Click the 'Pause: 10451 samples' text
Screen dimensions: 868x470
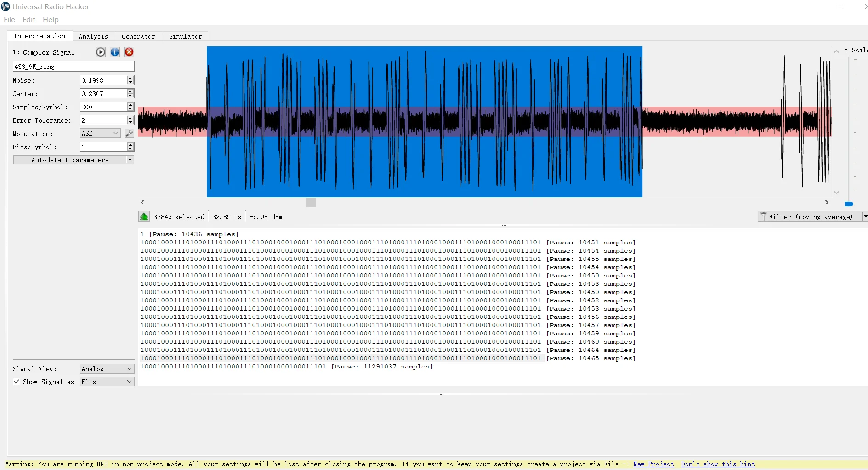(x=590, y=243)
